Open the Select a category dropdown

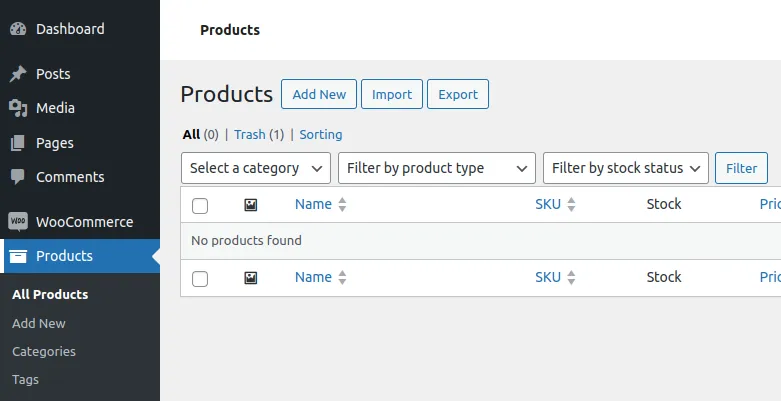coord(255,168)
